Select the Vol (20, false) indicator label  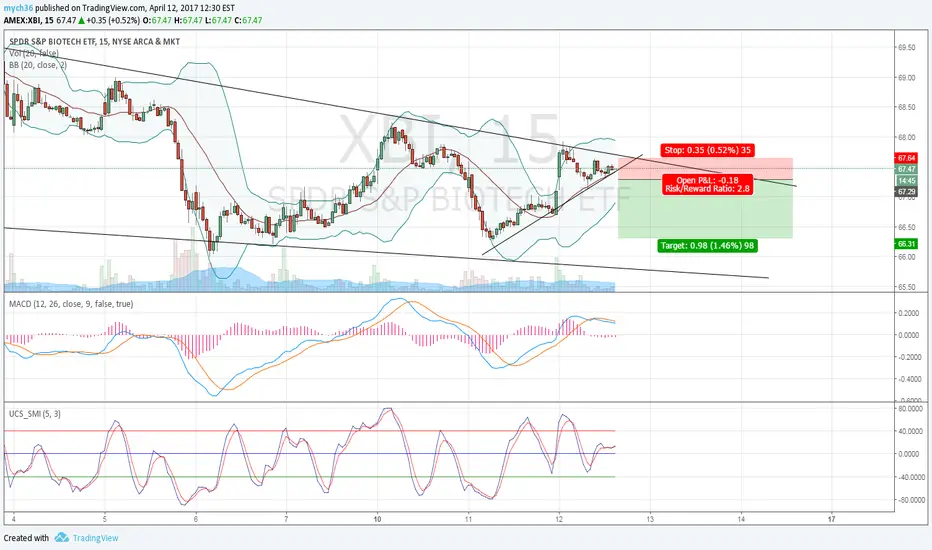pos(33,53)
